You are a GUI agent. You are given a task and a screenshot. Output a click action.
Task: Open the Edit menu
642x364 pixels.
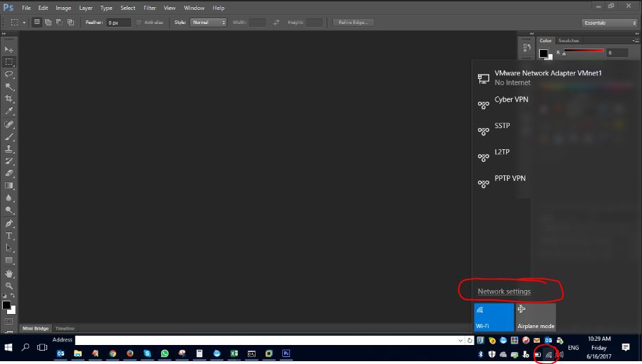click(43, 8)
